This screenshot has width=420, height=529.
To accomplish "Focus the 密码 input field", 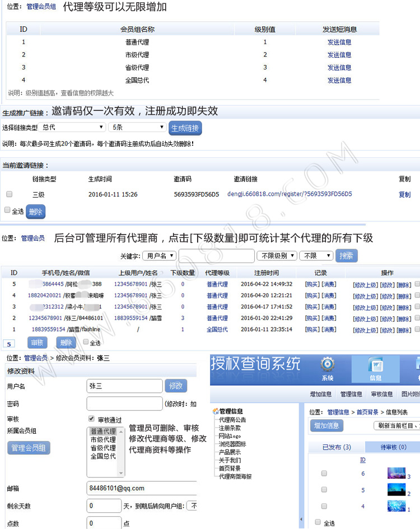I will coord(124,404).
